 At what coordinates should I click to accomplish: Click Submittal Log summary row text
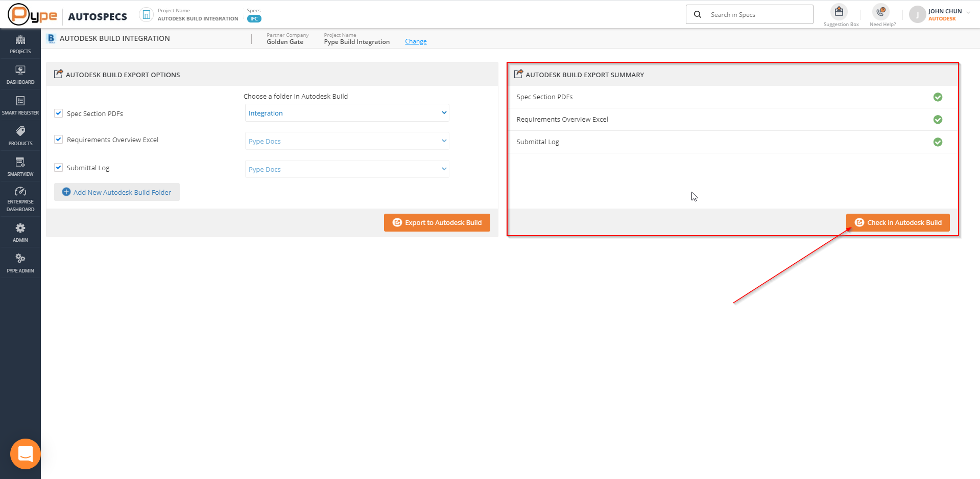[538, 142]
